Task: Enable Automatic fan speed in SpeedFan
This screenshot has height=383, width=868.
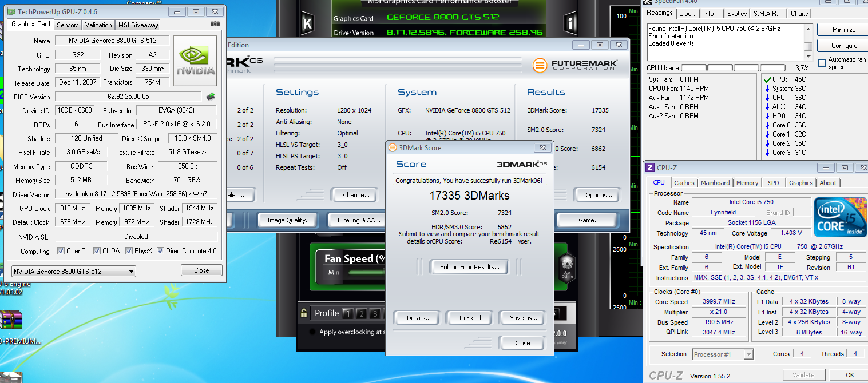Action: point(822,62)
